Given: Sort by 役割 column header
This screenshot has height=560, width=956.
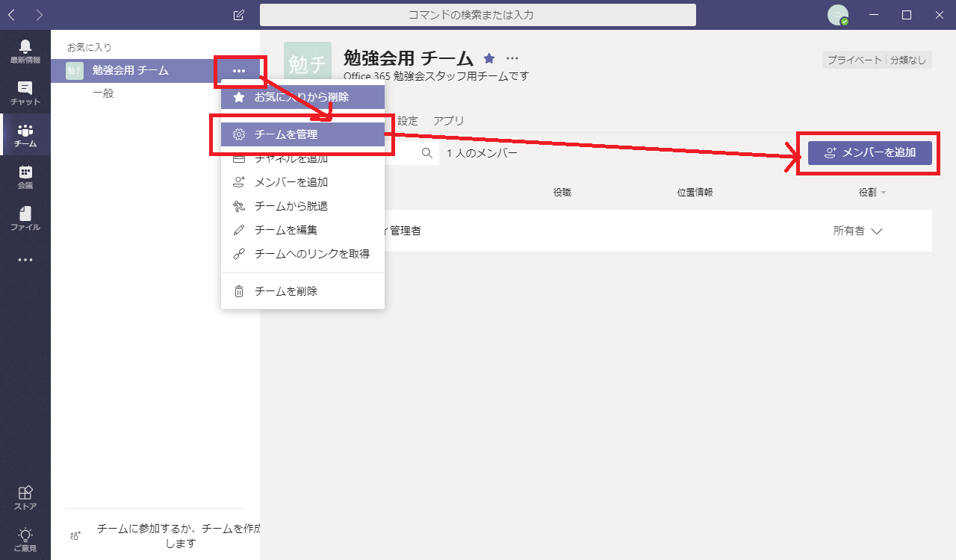Looking at the screenshot, I should coord(872,193).
